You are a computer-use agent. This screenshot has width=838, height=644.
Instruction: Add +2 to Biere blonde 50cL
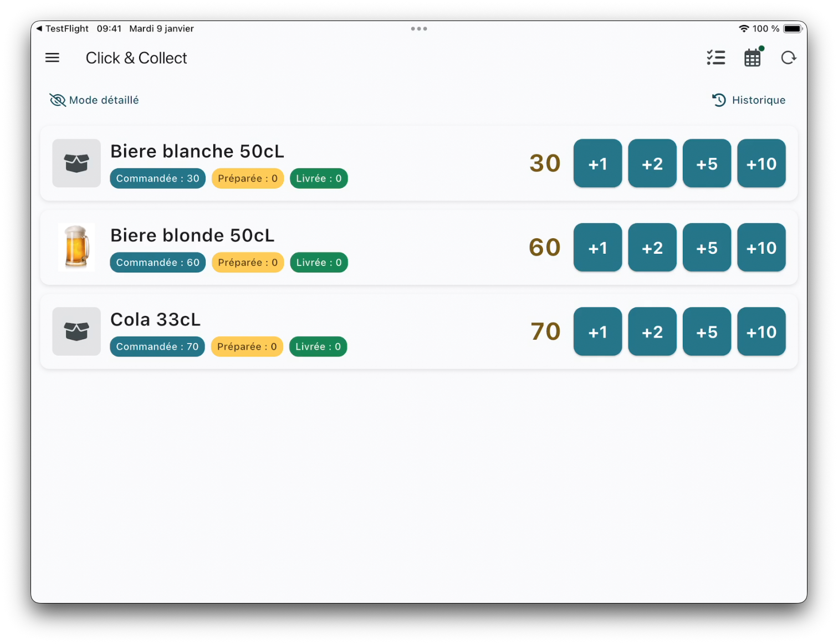652,248
